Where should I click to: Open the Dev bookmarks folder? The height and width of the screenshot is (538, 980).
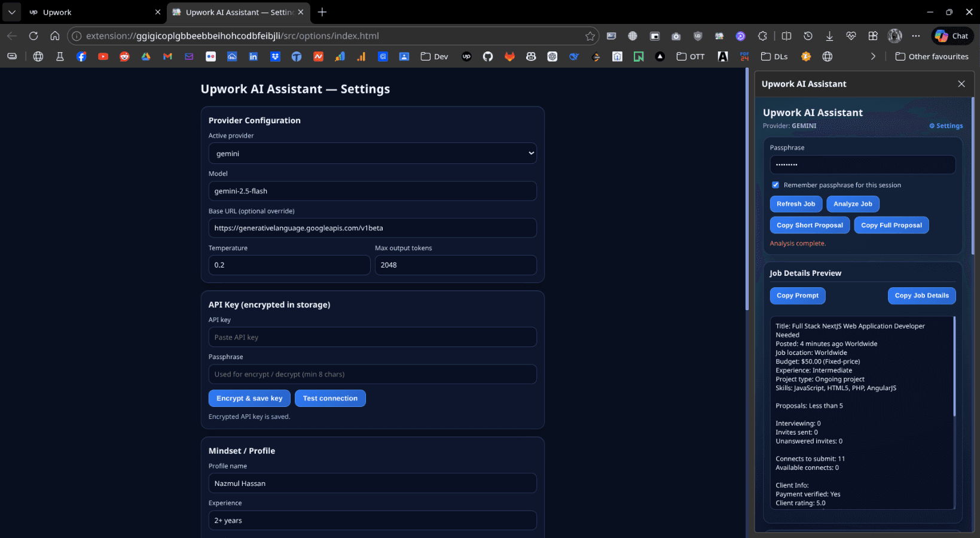(x=435, y=56)
